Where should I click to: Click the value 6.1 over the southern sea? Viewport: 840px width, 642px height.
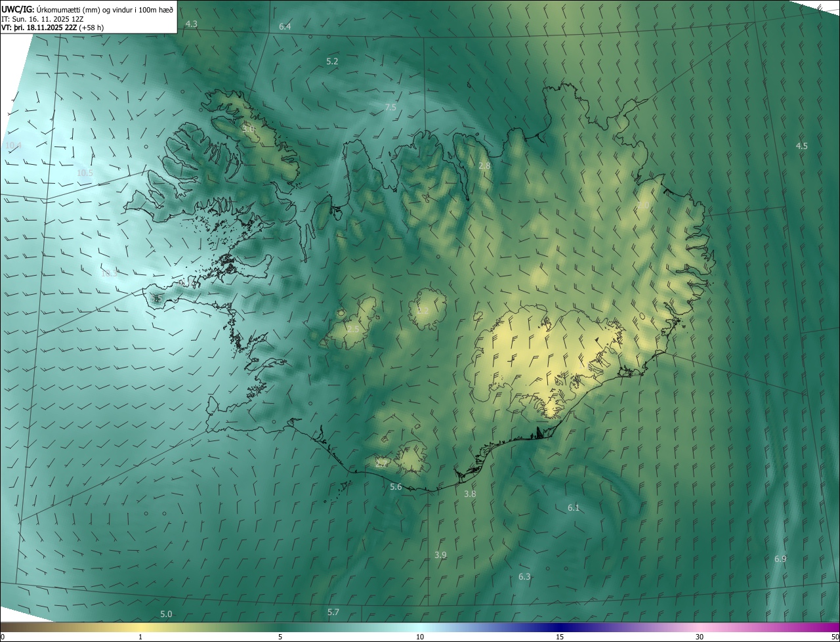click(x=574, y=507)
